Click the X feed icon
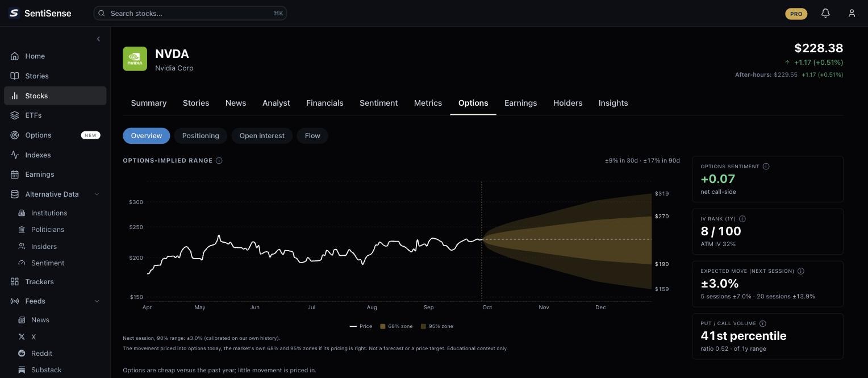 point(22,337)
